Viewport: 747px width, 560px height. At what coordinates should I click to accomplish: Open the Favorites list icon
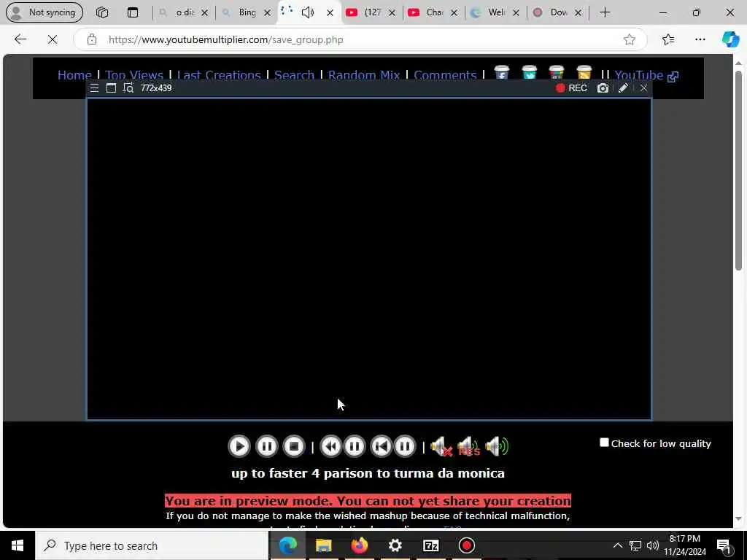[668, 39]
